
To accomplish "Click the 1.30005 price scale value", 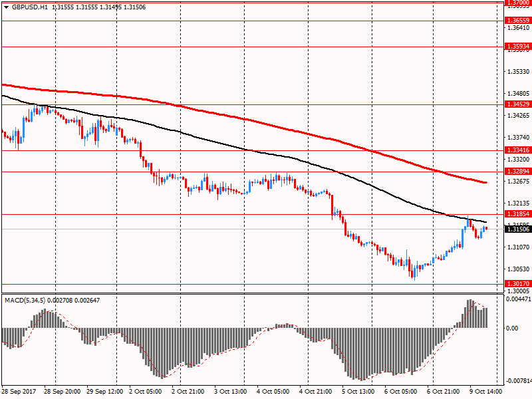I will coord(519,291).
